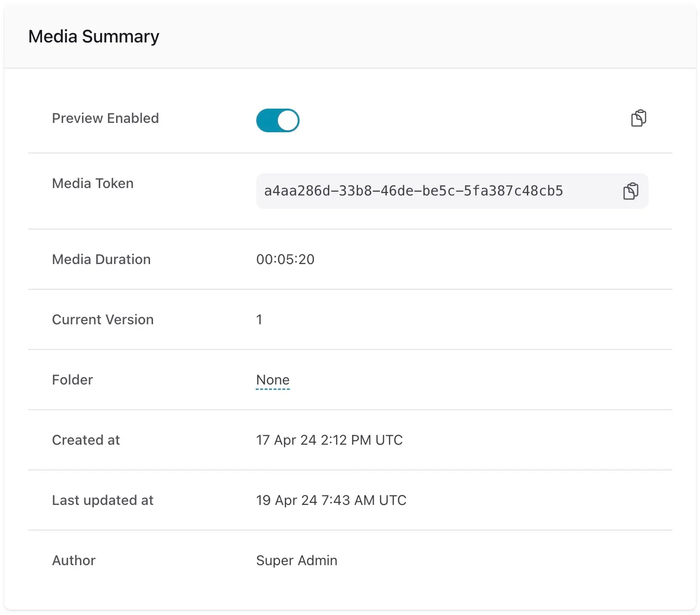The height and width of the screenshot is (615, 700).
Task: Click the Media Duration row label
Action: pos(101,259)
